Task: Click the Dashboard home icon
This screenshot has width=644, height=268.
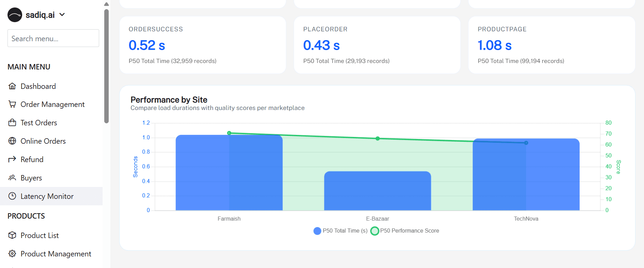Action: click(x=12, y=86)
